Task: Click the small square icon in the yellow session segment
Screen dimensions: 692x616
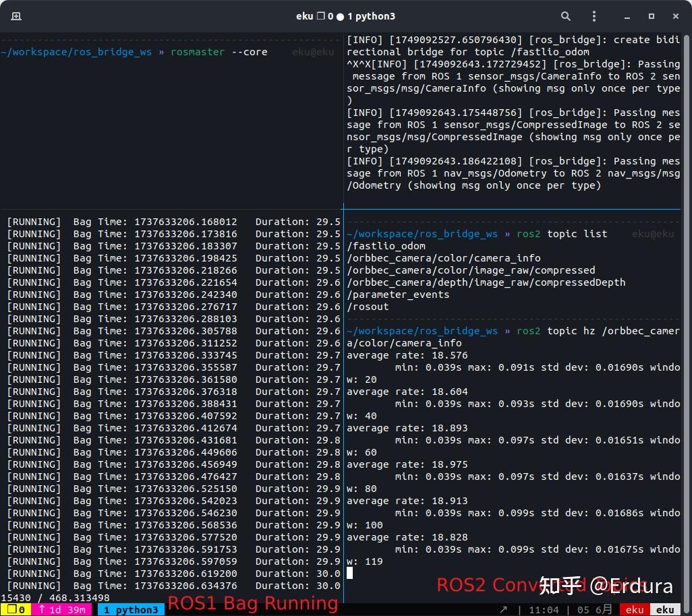Action: [13, 609]
